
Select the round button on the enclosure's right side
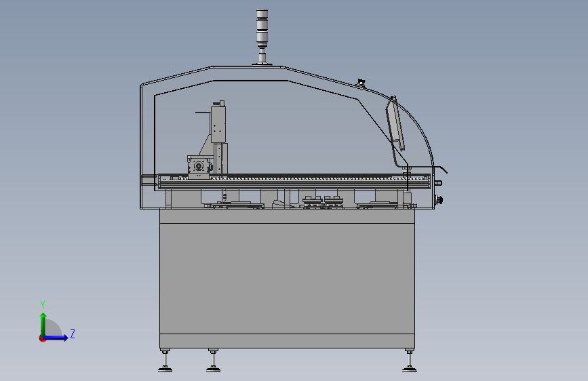[x=439, y=200]
